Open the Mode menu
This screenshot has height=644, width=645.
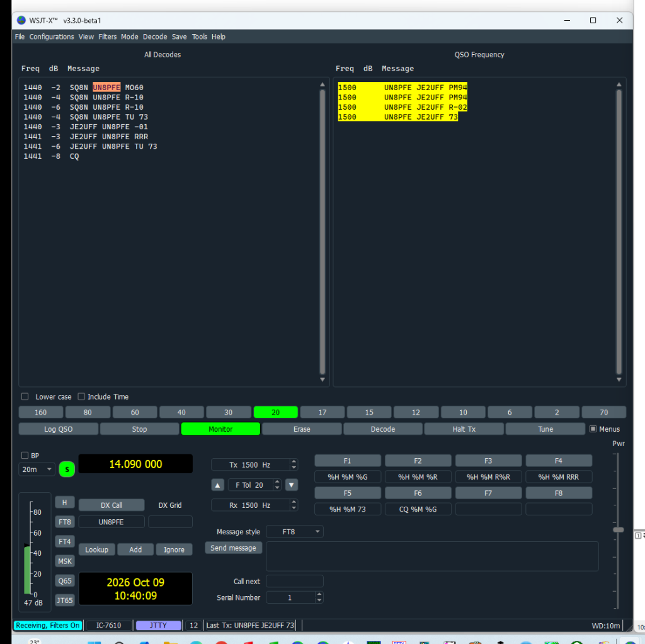click(x=130, y=37)
